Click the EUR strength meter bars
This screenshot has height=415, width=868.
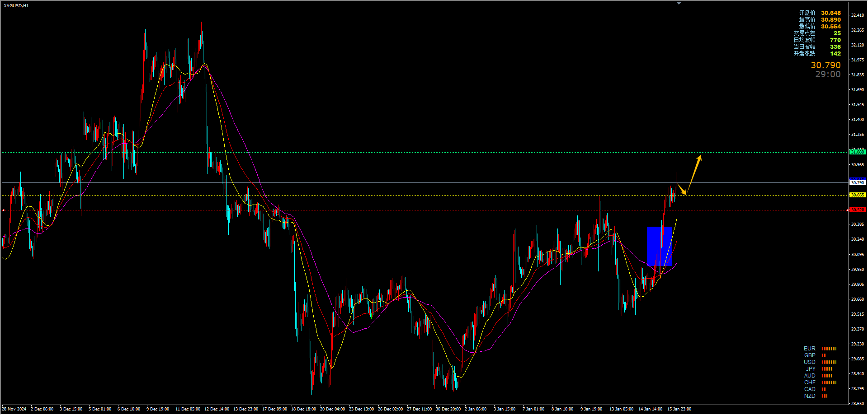coord(829,349)
